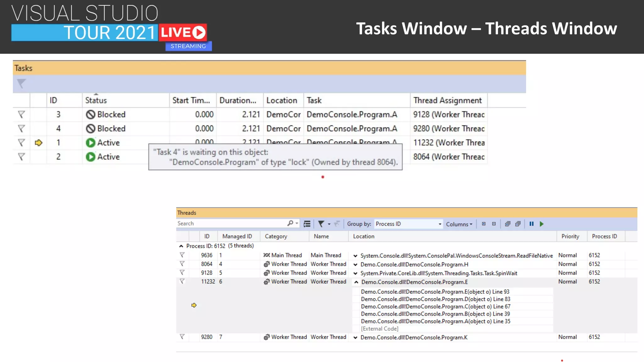Click the Location header in Tasks window
Screen dimensions: 644x362
(283, 100)
